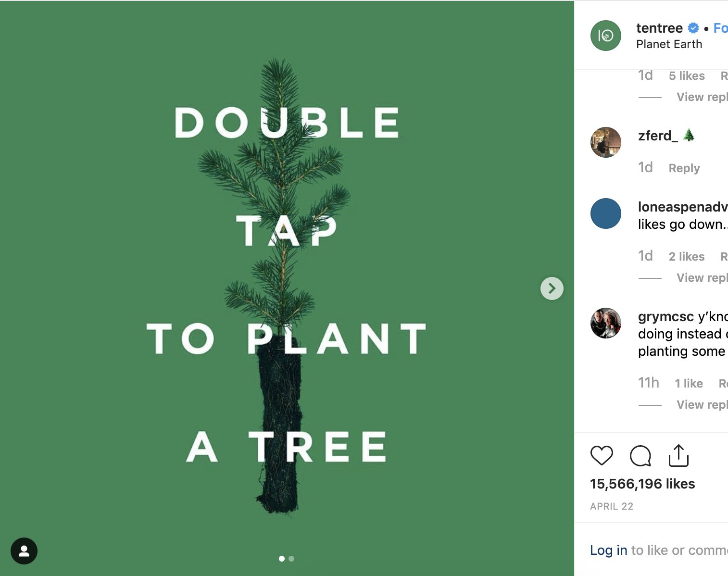Screen dimensions: 728x576
Task: Click the 15,566,196 likes count
Action: pyautogui.click(x=642, y=484)
